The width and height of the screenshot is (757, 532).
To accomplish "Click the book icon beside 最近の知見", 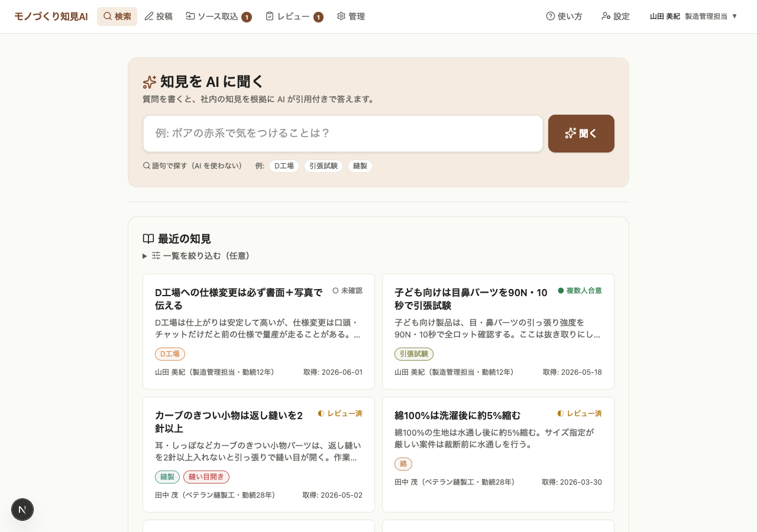I will tap(148, 239).
